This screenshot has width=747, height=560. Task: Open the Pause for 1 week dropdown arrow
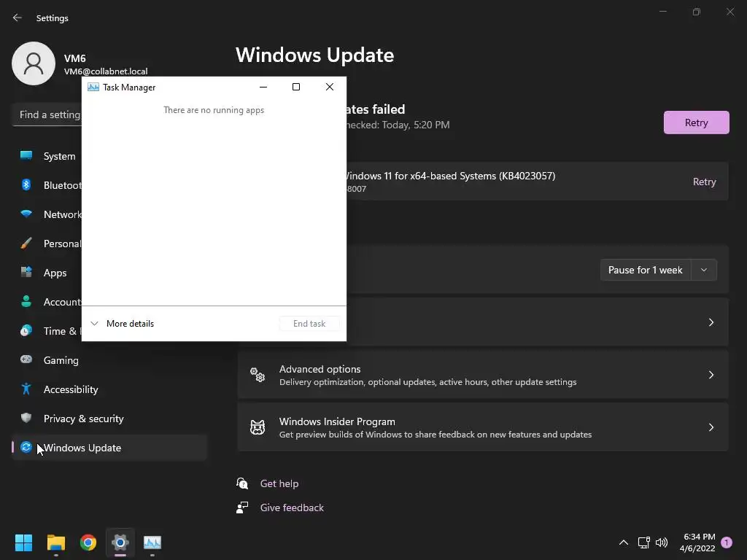point(704,270)
